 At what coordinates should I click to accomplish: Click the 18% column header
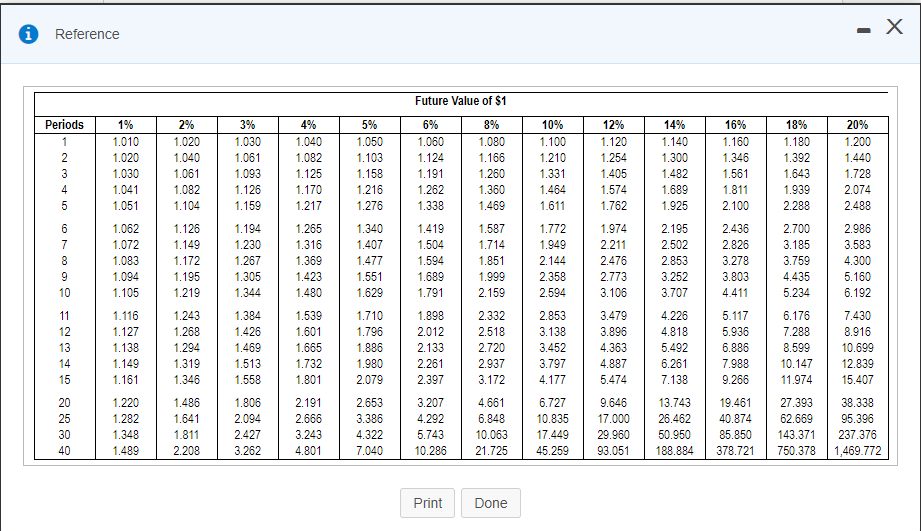point(797,125)
